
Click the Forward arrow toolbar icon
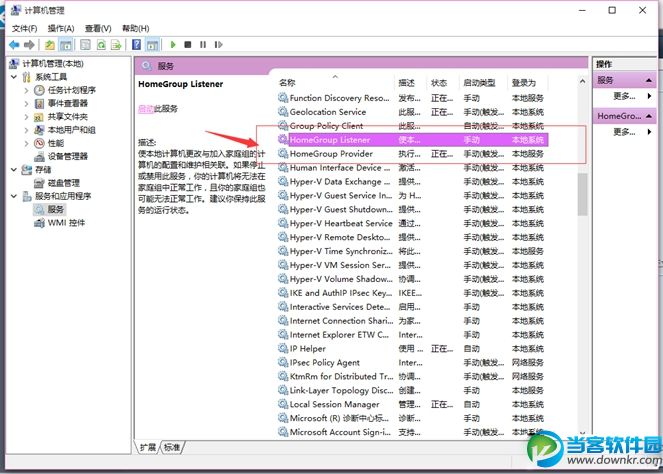click(29, 44)
